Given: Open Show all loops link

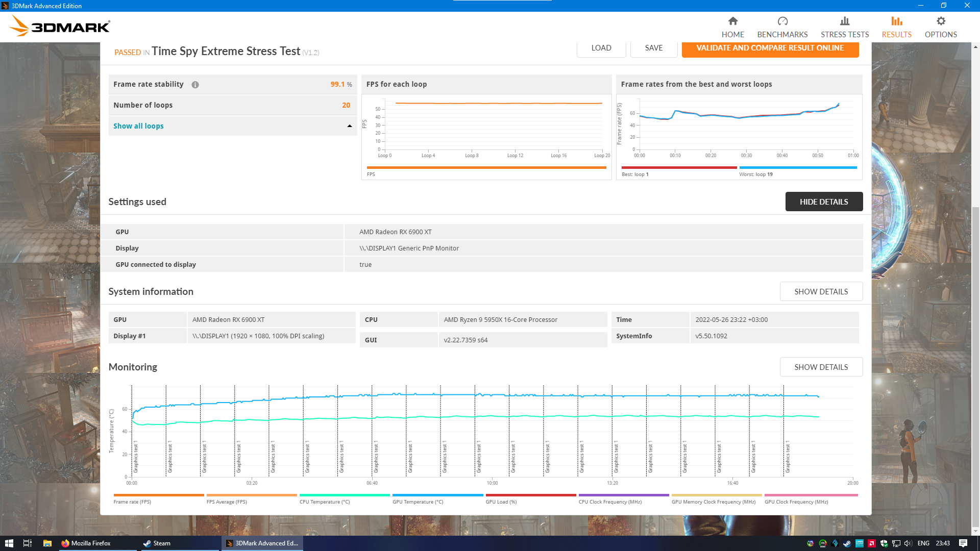Looking at the screenshot, I should 138,126.
